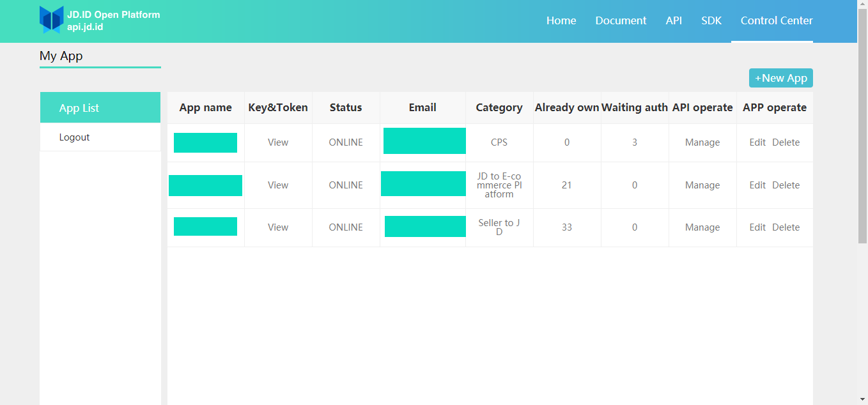Click the Waiting auth column header

tap(635, 107)
